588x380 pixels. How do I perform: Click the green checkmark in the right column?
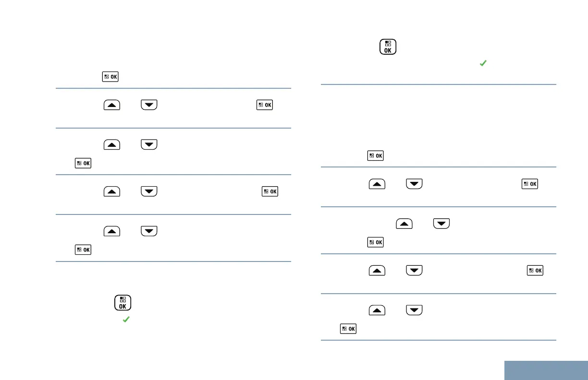pos(482,63)
